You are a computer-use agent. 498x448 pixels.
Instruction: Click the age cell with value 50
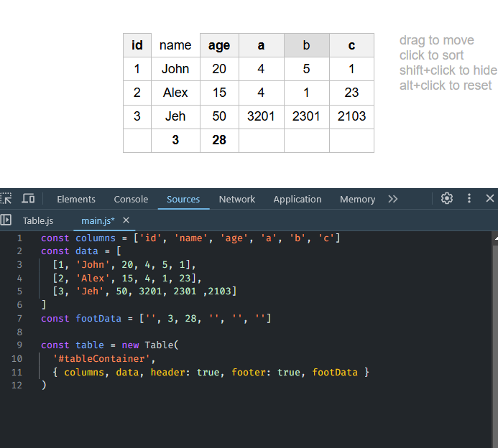tap(219, 116)
